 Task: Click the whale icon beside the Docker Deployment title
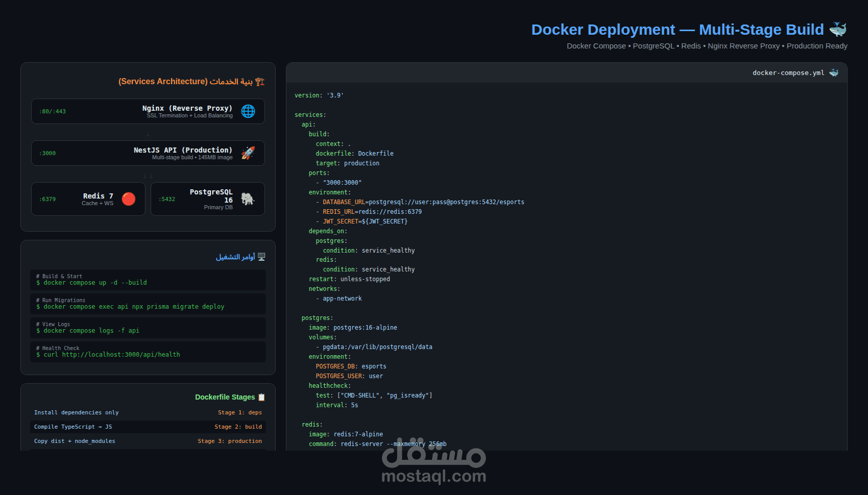point(838,29)
